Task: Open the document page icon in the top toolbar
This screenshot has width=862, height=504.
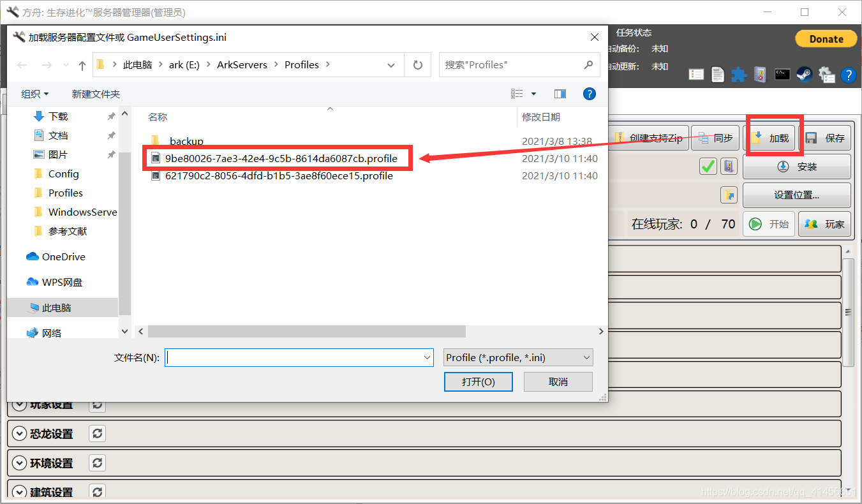Action: [x=718, y=75]
